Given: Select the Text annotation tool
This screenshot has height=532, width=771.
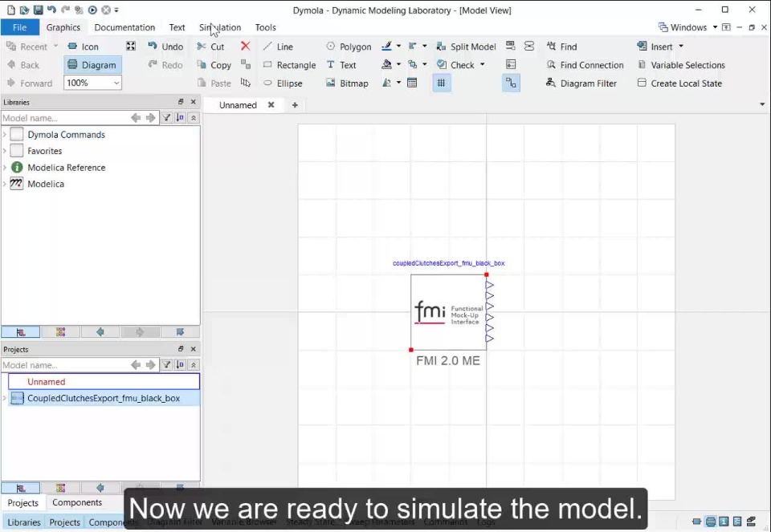Looking at the screenshot, I should point(341,65).
